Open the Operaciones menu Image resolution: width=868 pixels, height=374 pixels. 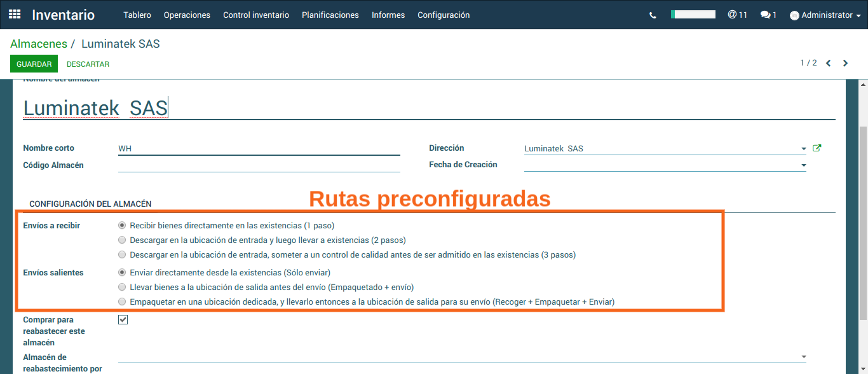[187, 15]
